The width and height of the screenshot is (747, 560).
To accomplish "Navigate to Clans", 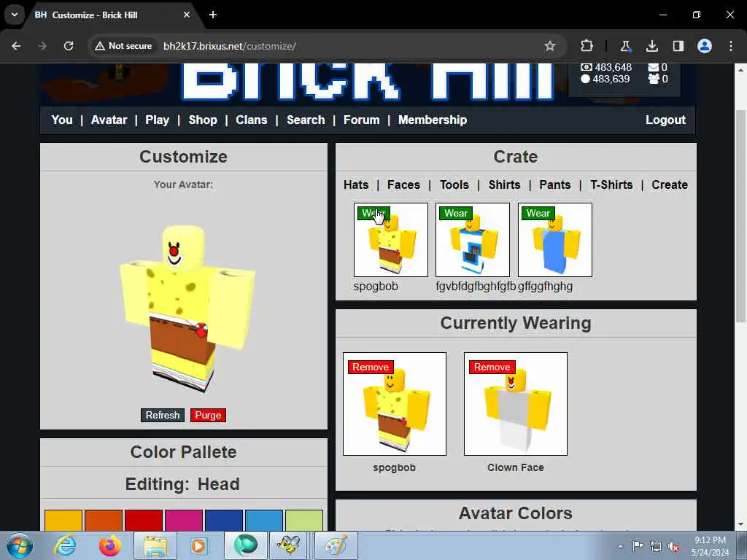I will [x=252, y=120].
